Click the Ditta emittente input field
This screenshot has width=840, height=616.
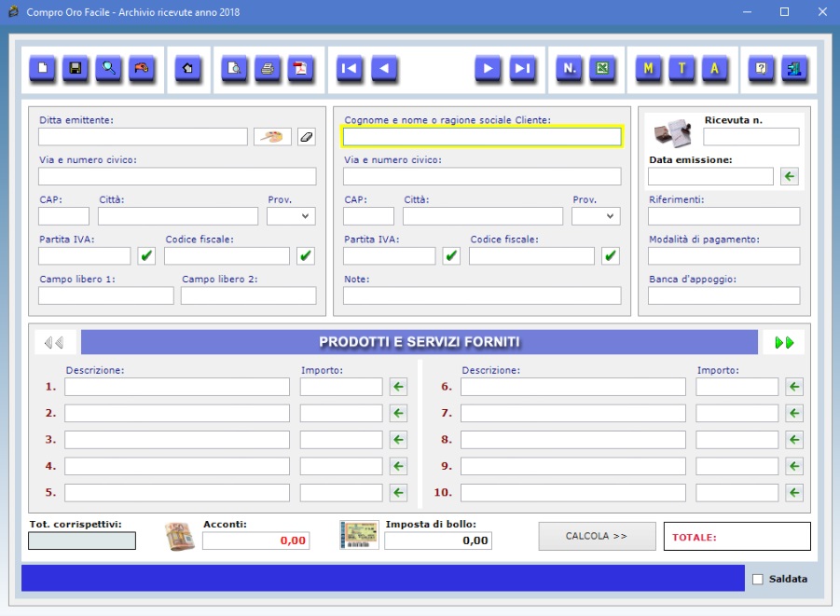143,137
